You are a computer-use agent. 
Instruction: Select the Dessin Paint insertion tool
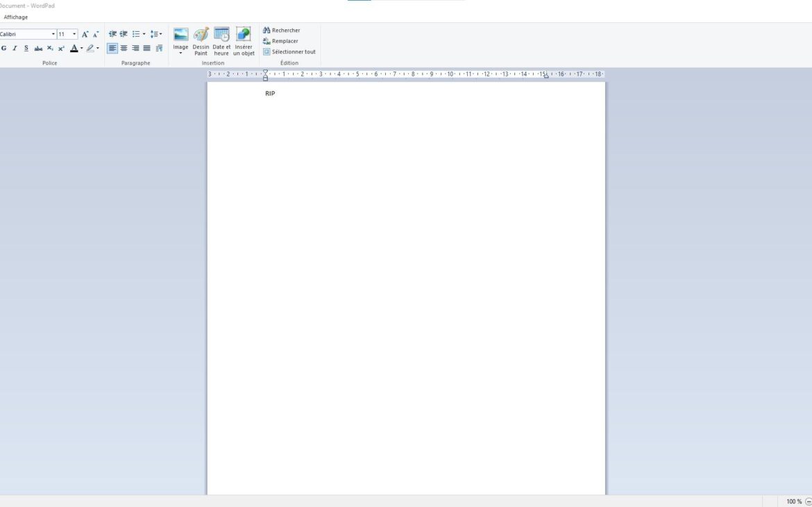click(201, 42)
